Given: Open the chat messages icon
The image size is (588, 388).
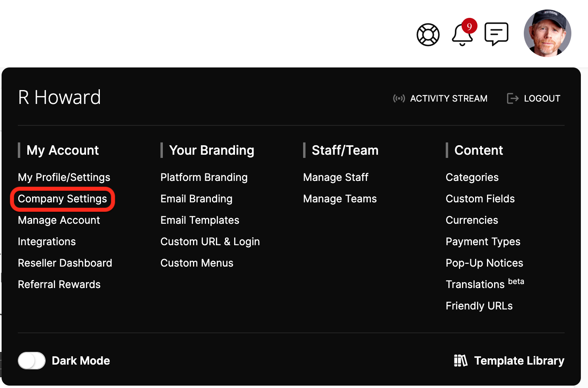Looking at the screenshot, I should pos(496,34).
